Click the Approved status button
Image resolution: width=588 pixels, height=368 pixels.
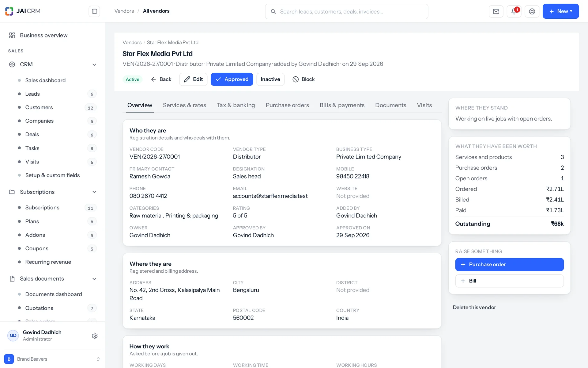232,79
